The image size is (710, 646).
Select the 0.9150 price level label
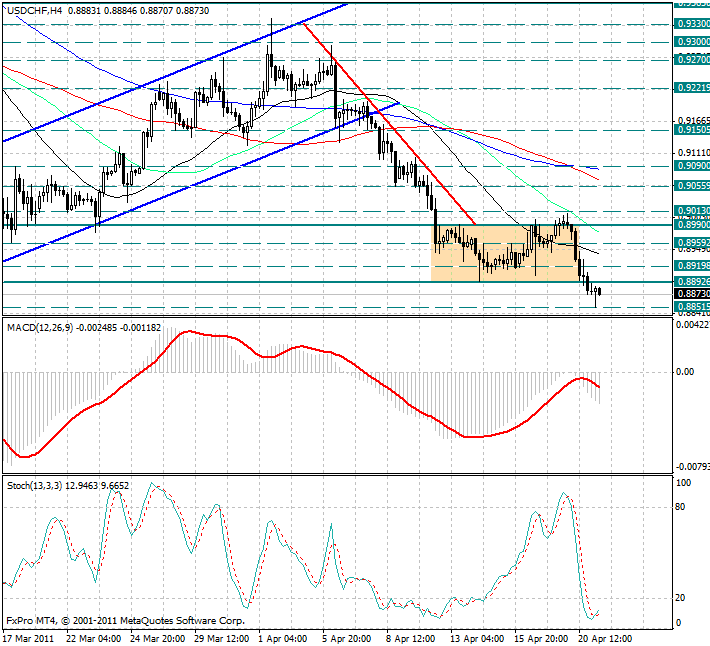692,130
